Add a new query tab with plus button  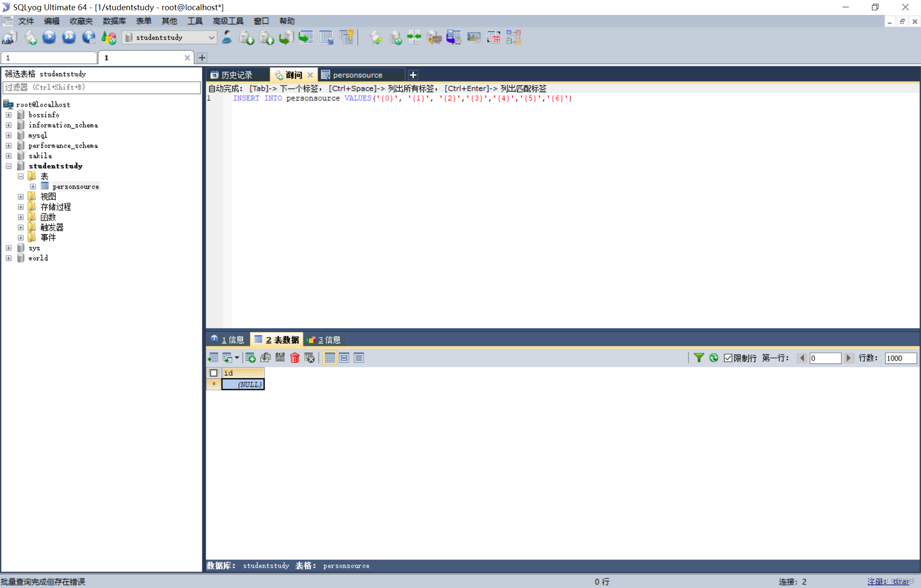click(x=413, y=75)
